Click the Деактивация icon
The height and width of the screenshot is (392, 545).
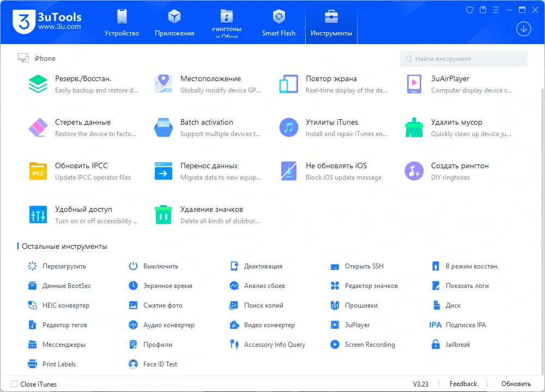pyautogui.click(x=234, y=266)
